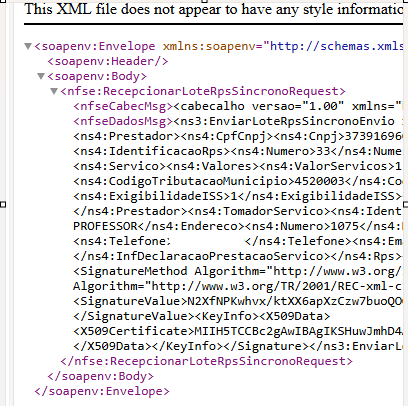Screen dimensions: 408x406
Task: Click the ns4:Telefone element text
Action: coord(238,241)
